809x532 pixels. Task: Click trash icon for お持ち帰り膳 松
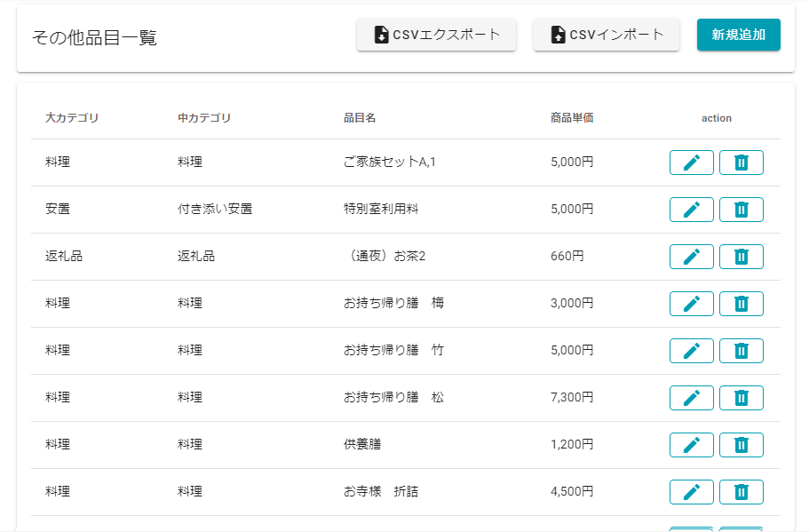click(741, 398)
